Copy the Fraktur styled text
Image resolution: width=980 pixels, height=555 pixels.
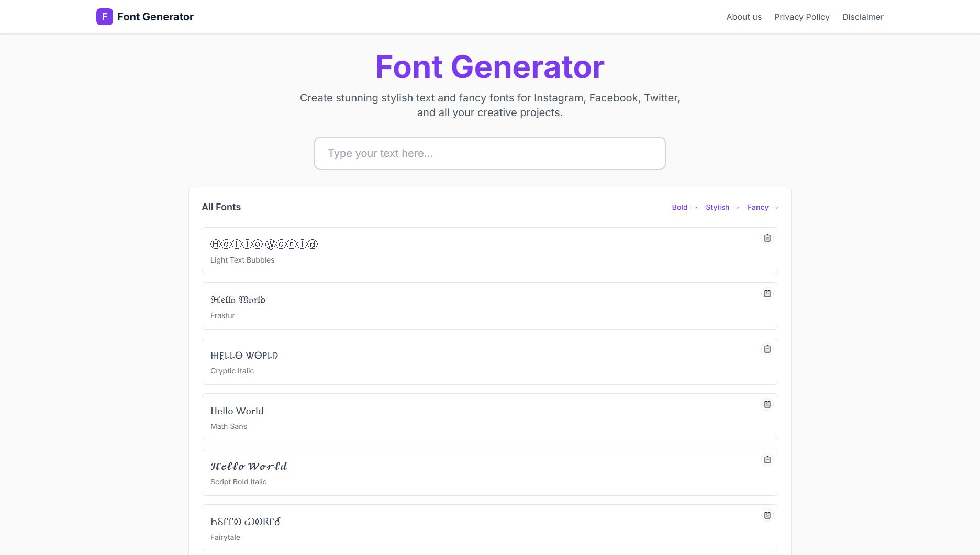[767, 293]
